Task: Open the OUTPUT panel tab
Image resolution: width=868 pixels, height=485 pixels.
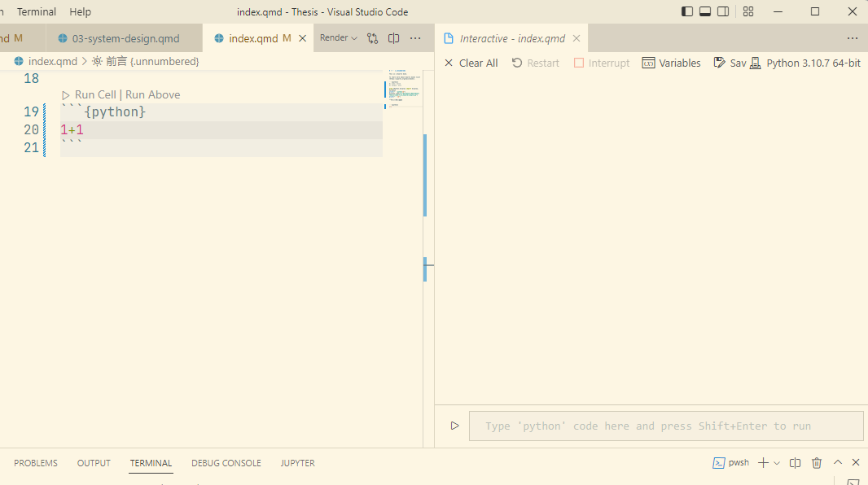Action: [94, 463]
